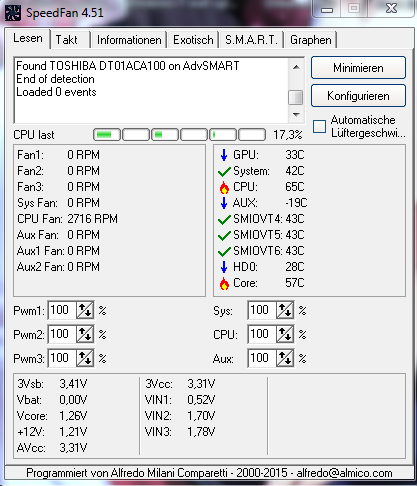The width and height of the screenshot is (417, 486).
Task: Click the AUX -19C temperature value
Action: coord(296,203)
